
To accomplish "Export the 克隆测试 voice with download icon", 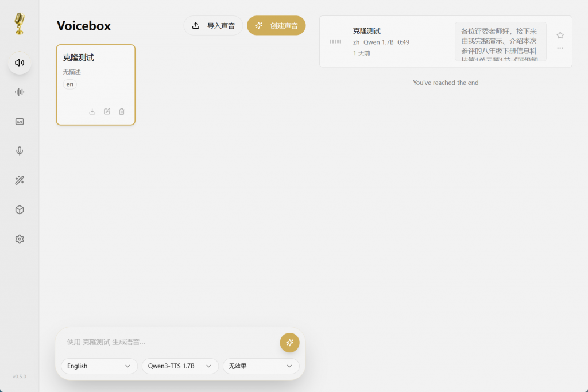I will click(x=92, y=112).
